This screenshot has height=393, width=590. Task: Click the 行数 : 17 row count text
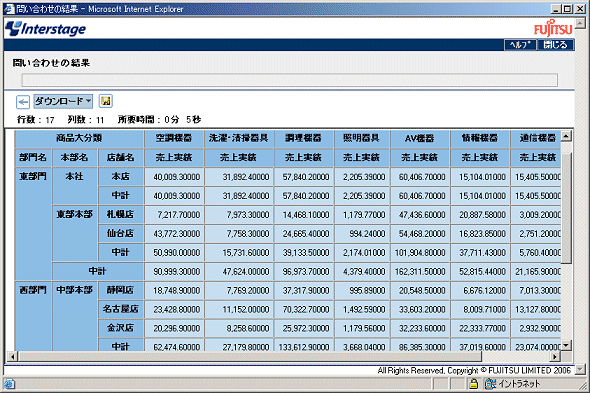tap(36, 120)
